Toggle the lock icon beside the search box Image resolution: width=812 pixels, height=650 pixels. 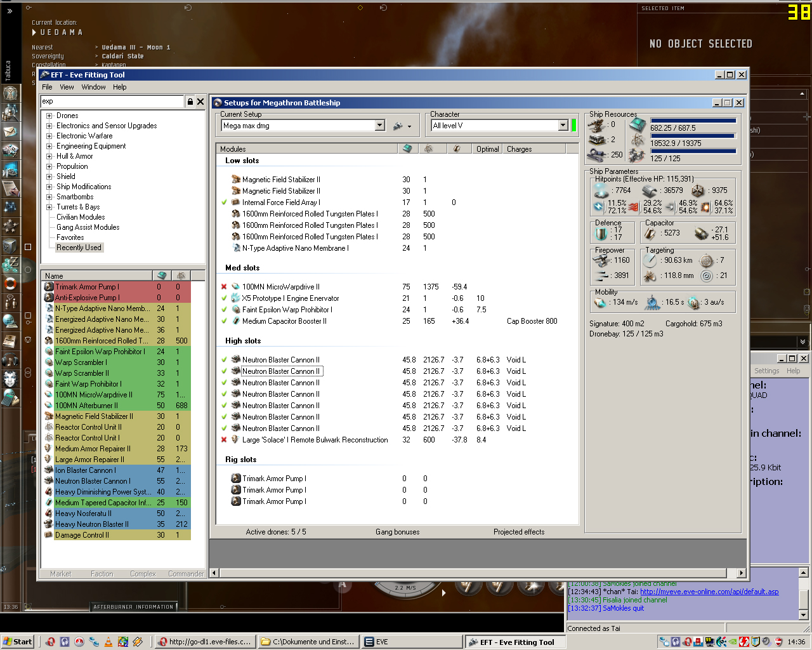tap(190, 102)
